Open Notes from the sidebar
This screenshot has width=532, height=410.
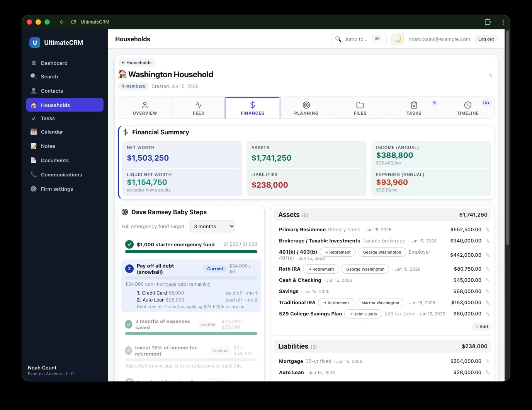point(65,146)
